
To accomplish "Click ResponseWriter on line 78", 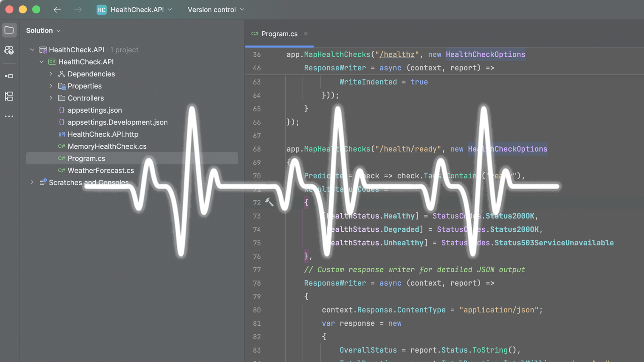I will [x=335, y=283].
